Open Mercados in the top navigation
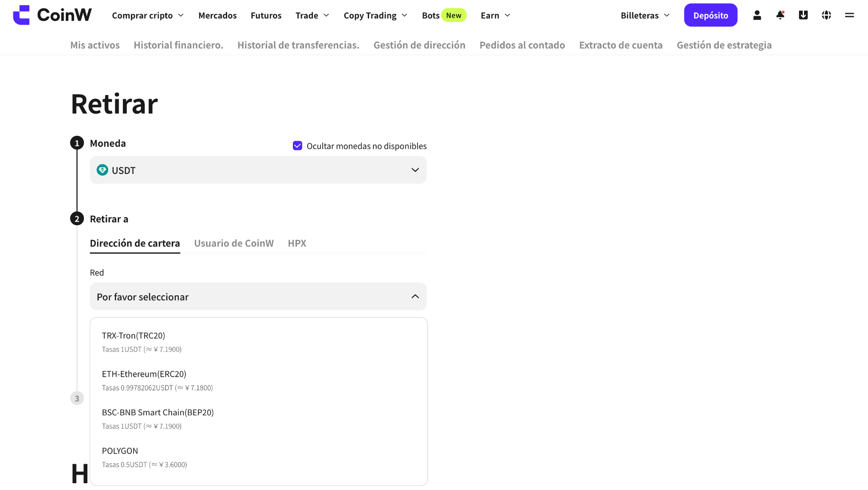The image size is (868, 490). point(217,16)
